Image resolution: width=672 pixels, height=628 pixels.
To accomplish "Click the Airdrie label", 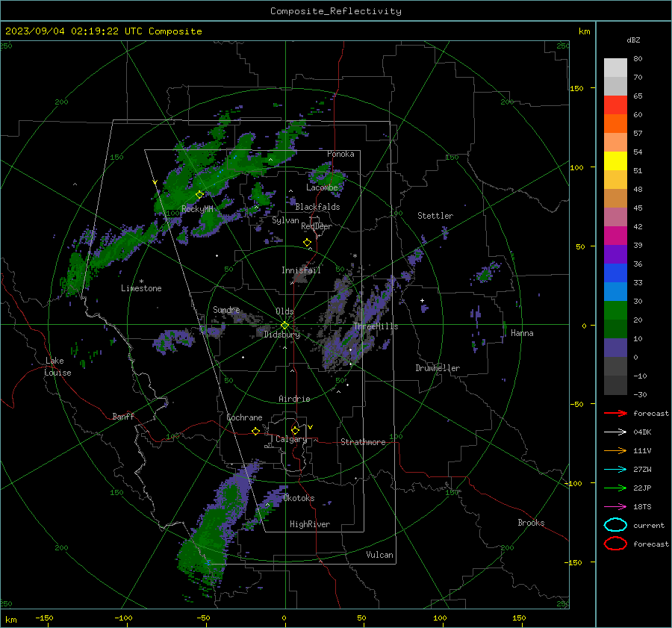I will click(294, 399).
